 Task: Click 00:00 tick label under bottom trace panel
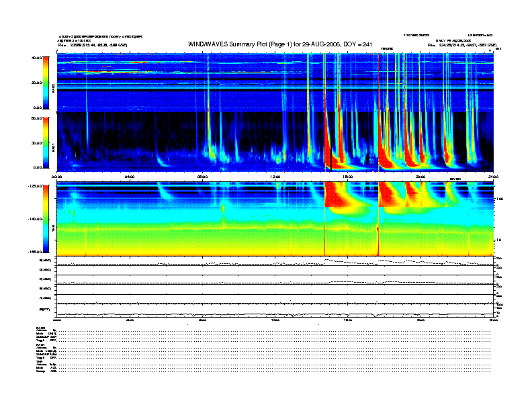pos(56,320)
